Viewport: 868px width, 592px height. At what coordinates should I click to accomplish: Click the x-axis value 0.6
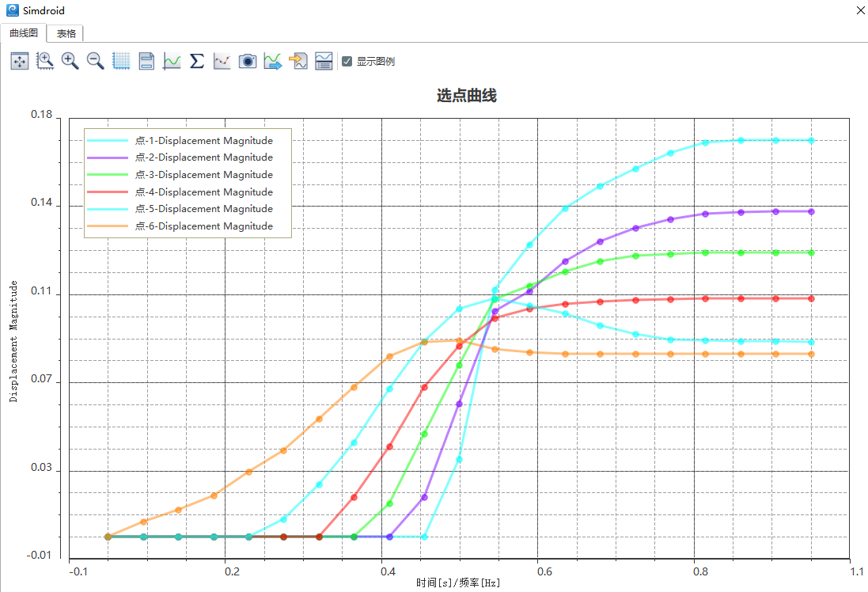544,571
